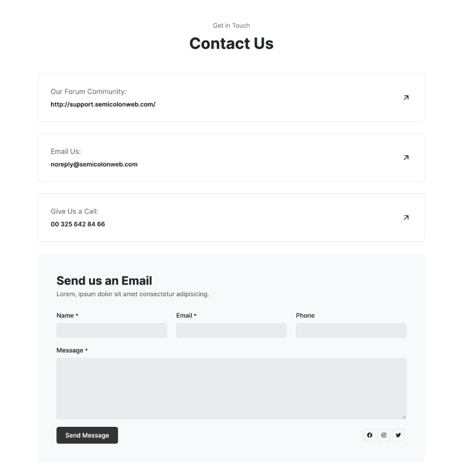The image size is (456, 476).
Task: Open the Instagram social icon
Action: point(384,435)
